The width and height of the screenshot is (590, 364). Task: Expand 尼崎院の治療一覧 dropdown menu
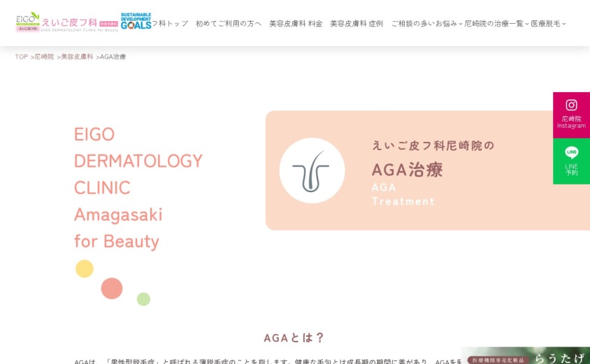(x=496, y=24)
